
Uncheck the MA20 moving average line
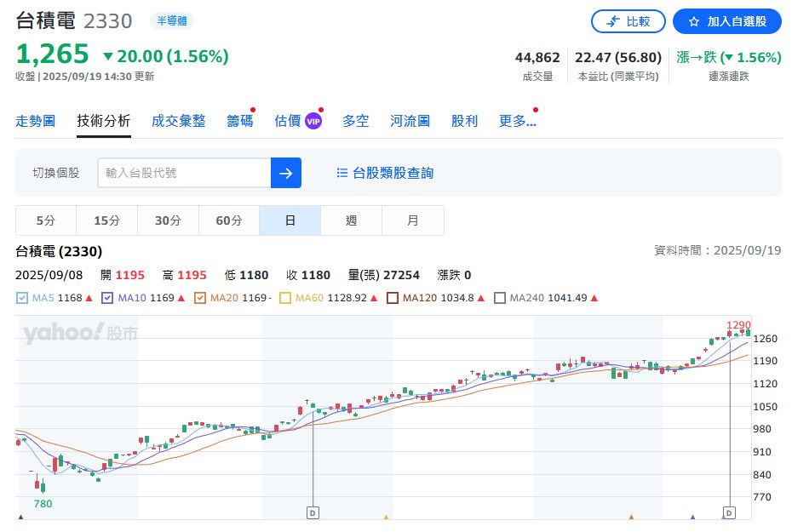(x=200, y=298)
